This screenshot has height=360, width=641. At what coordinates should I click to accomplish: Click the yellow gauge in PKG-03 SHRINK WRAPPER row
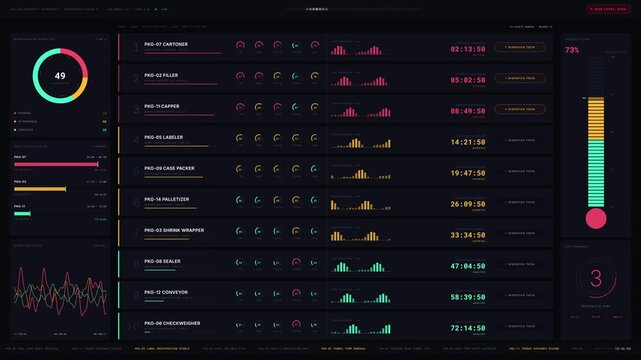pyautogui.click(x=296, y=231)
